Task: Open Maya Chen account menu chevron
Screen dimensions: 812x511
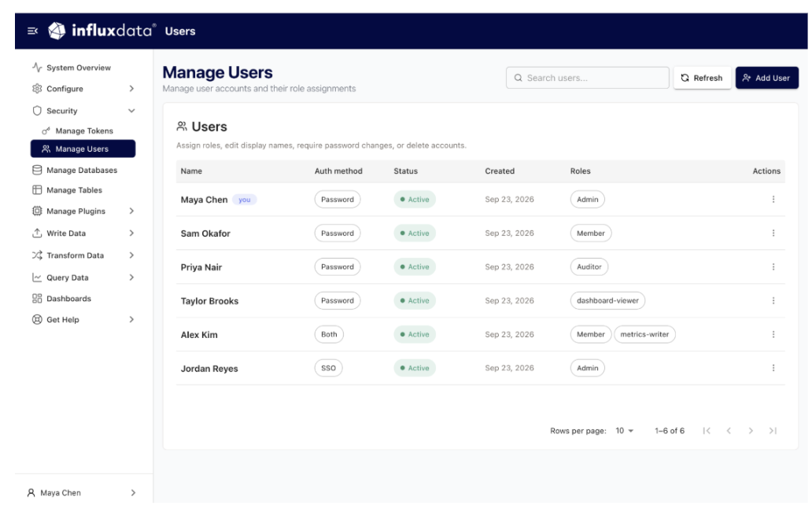Action: pos(133,493)
